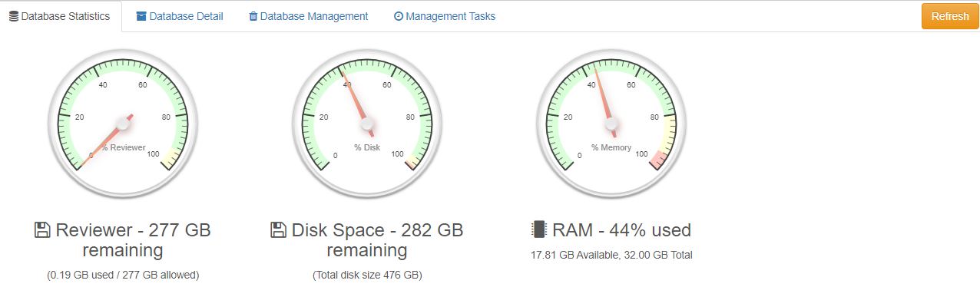Click the % Disk gauge dial
This screenshot has width=980, height=287.
coord(367,123)
